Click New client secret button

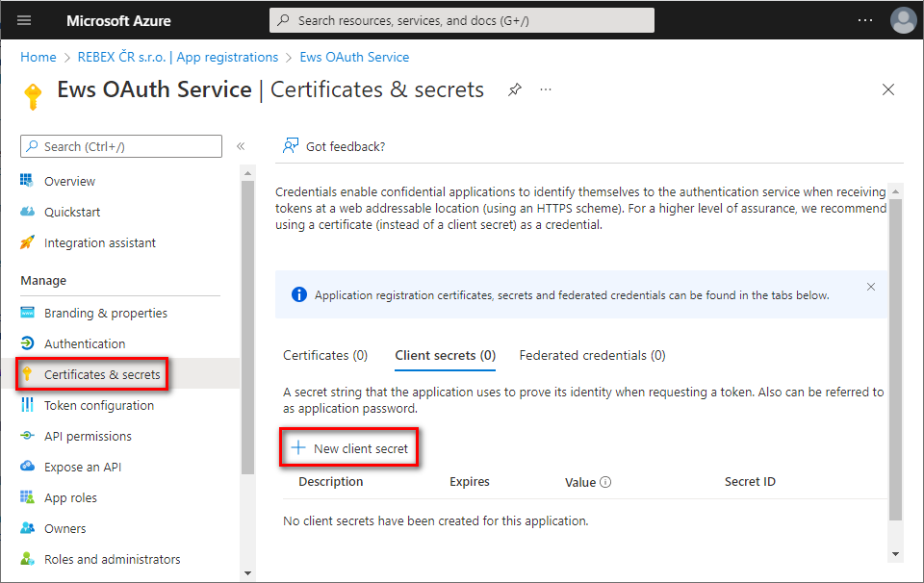(x=350, y=448)
